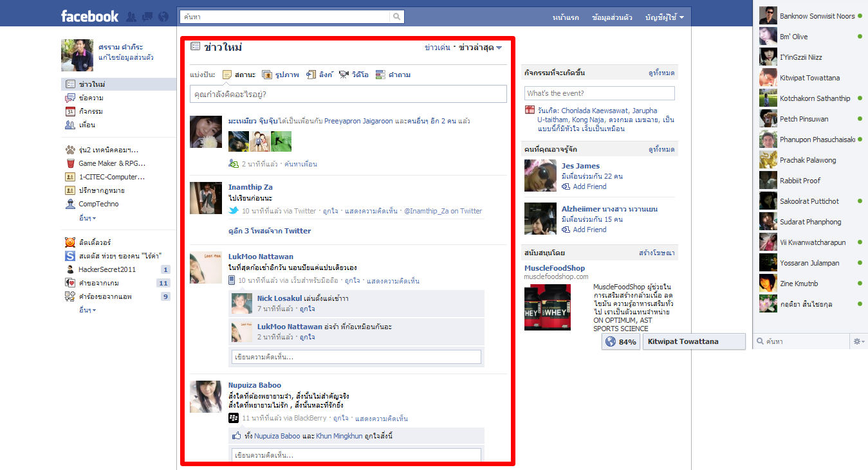Click the top search field
Screen dimensions: 868x470
tap(285, 17)
